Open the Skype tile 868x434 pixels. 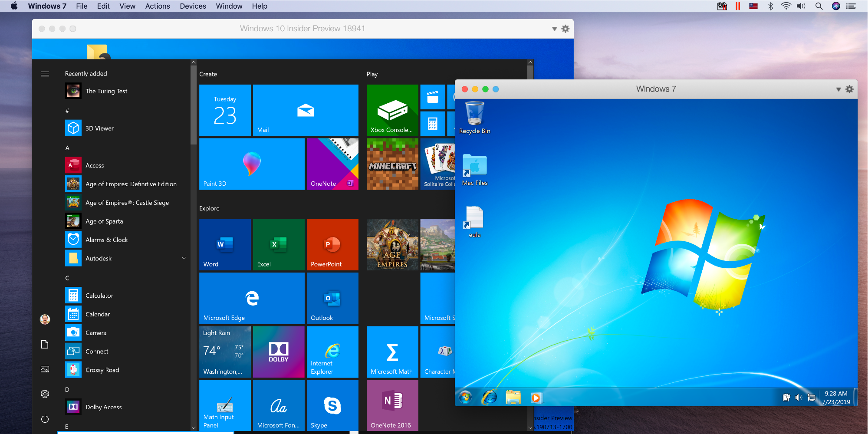click(332, 406)
